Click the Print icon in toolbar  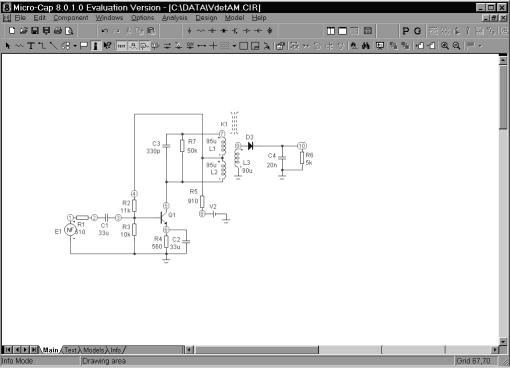click(x=58, y=31)
